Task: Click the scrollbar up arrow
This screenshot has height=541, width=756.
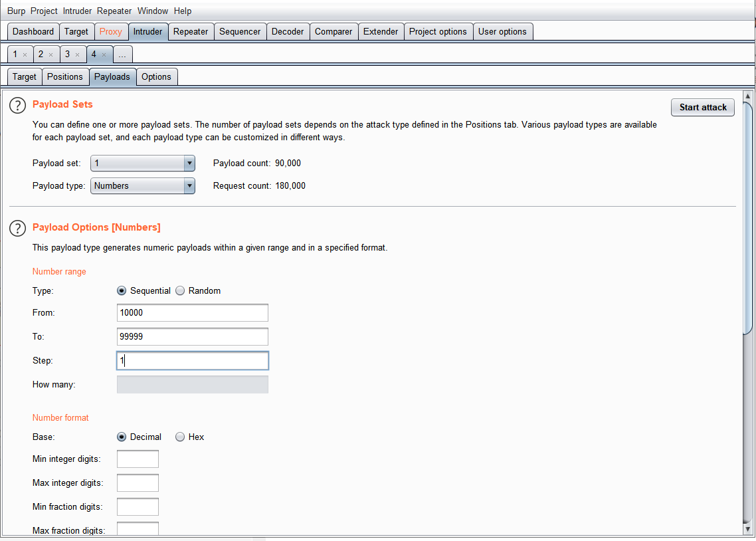Action: (748, 96)
